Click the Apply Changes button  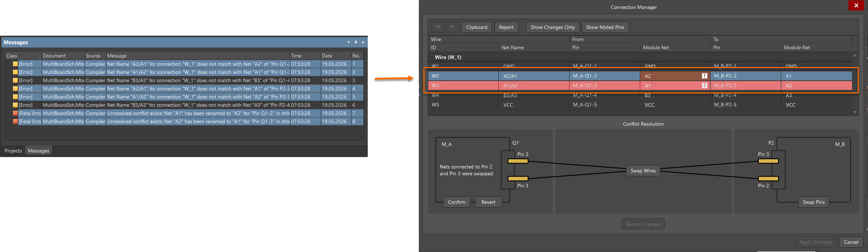(816, 242)
